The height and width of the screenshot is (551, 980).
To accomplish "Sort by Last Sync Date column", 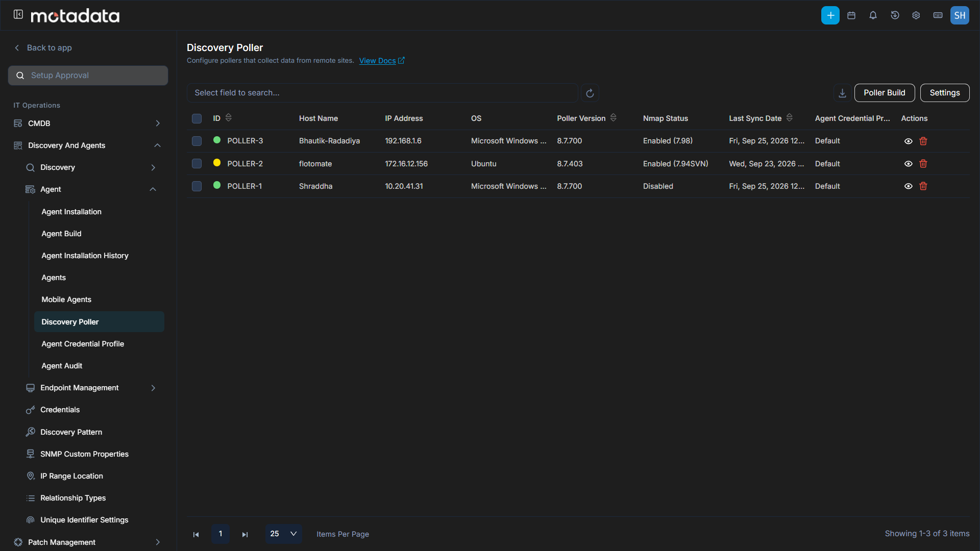I will 789,118.
